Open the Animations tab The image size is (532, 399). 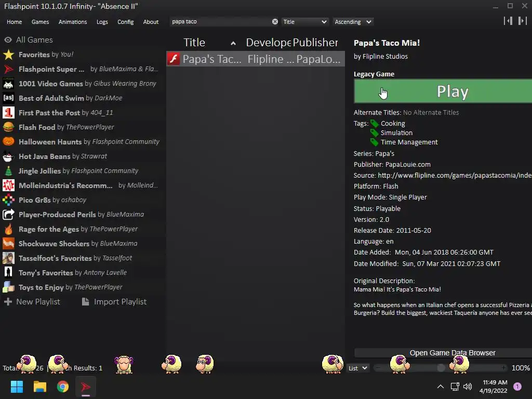coord(73,22)
